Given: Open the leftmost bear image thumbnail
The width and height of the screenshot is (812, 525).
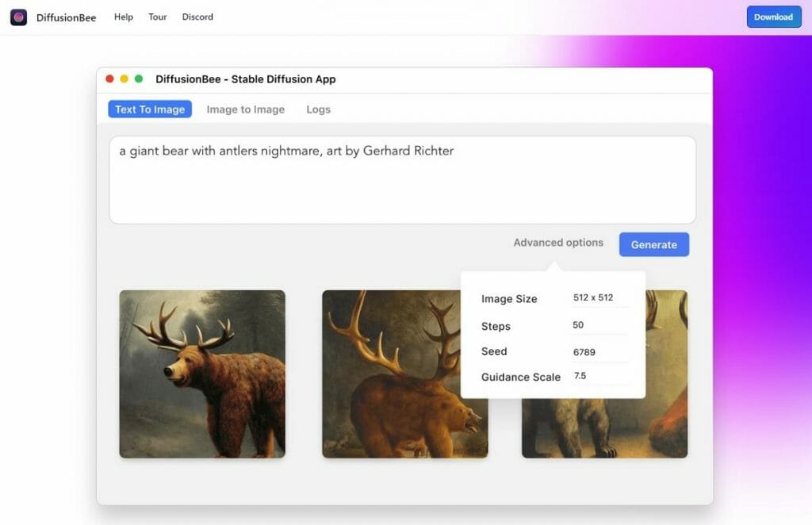Looking at the screenshot, I should point(201,374).
